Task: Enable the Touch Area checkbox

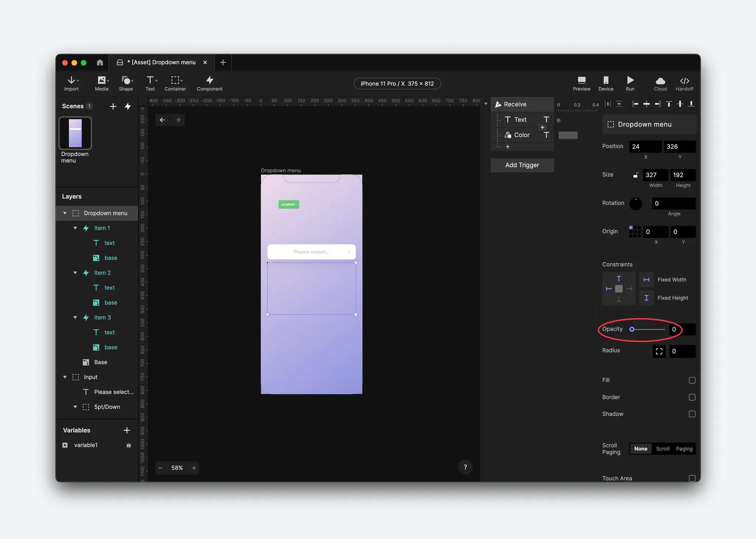Action: pos(692,478)
